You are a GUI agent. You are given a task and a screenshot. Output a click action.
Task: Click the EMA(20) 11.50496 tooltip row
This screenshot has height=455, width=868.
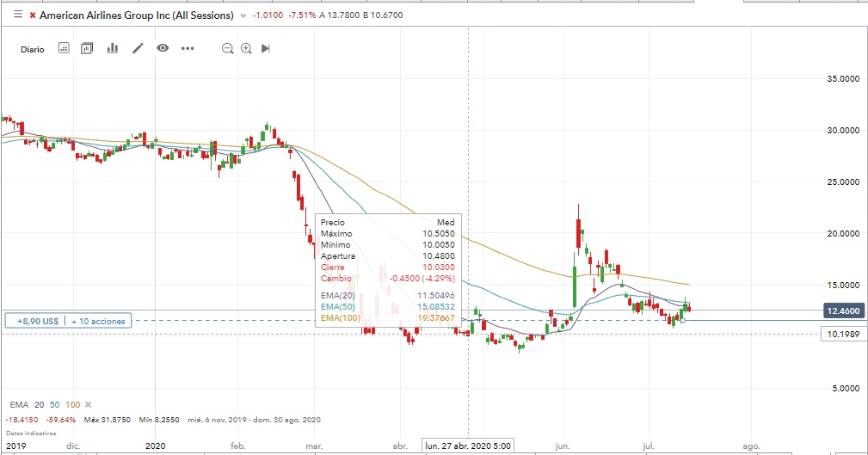[387, 296]
